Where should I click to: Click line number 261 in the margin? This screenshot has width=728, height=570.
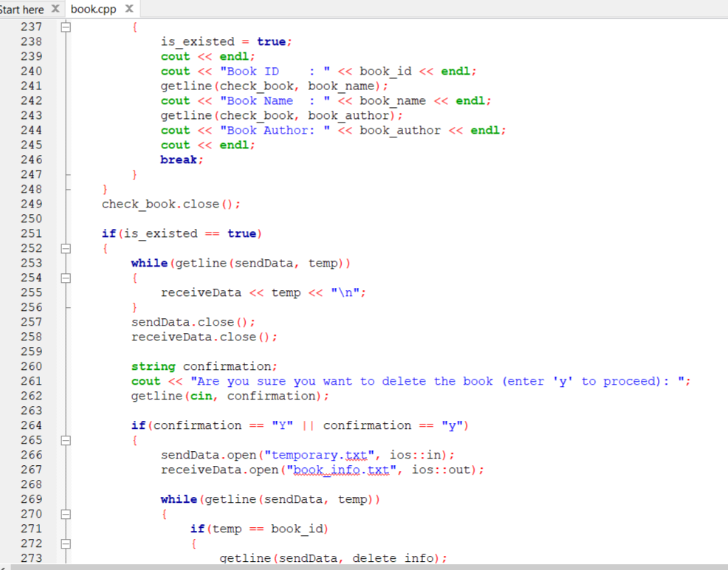point(31,381)
